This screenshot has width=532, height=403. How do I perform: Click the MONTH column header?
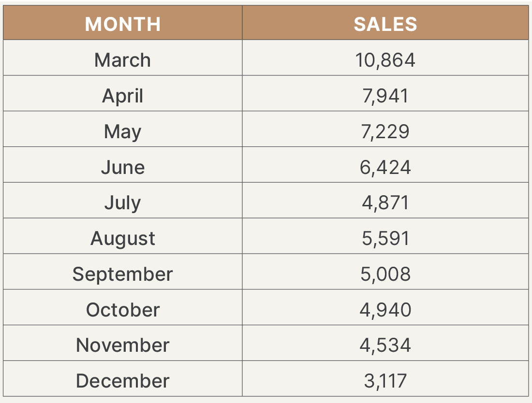[x=123, y=24]
